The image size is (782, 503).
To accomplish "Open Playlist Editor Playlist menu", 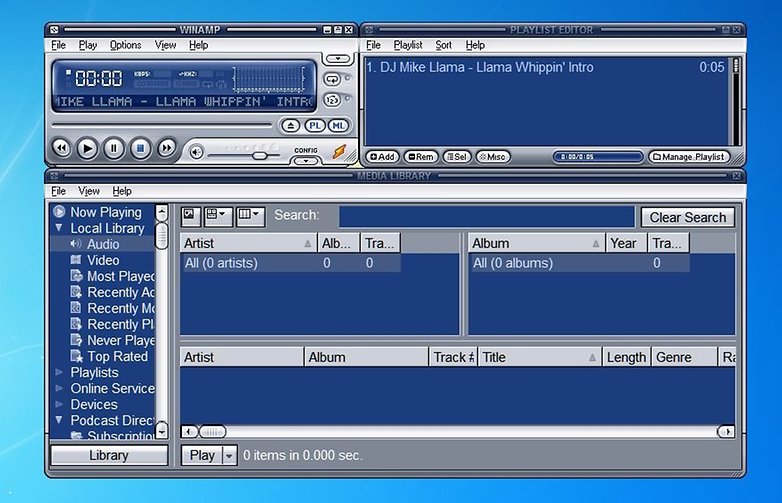I will coord(408,45).
